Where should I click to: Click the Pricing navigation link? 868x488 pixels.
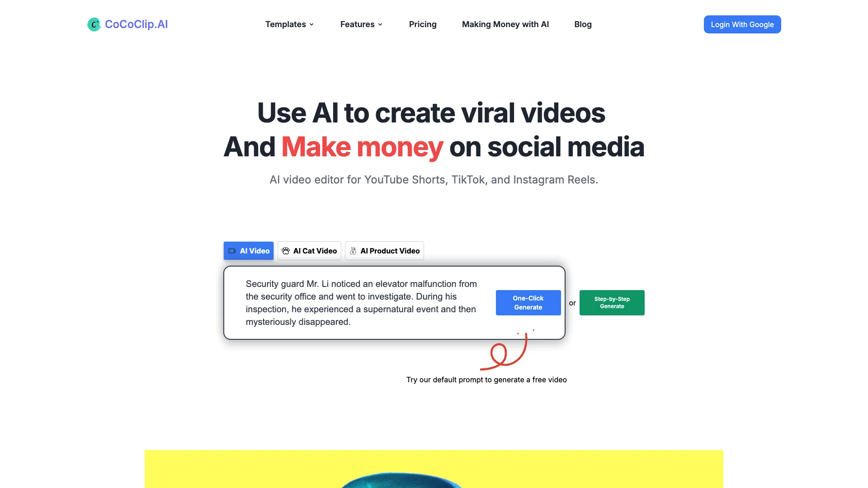click(x=423, y=24)
